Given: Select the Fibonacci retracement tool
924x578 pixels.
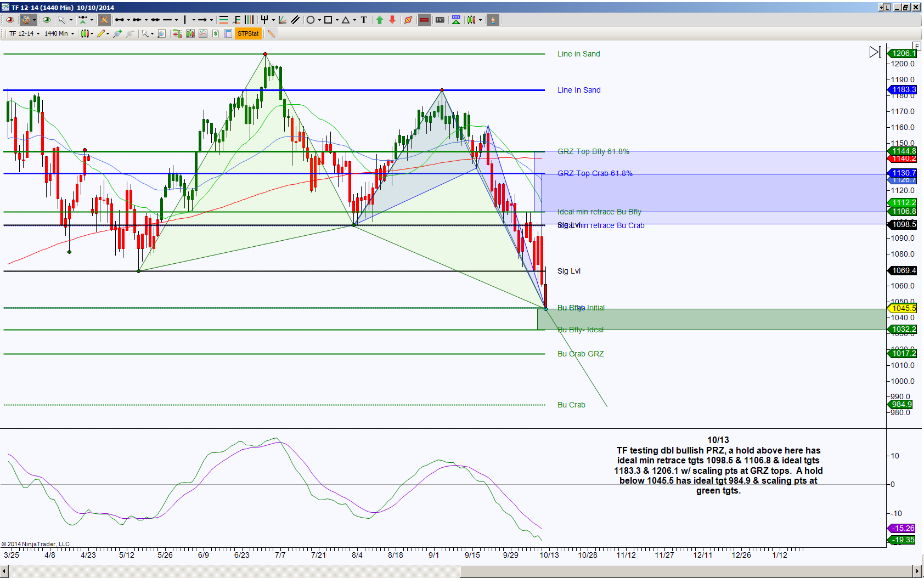Looking at the screenshot, I should click(x=236, y=20).
